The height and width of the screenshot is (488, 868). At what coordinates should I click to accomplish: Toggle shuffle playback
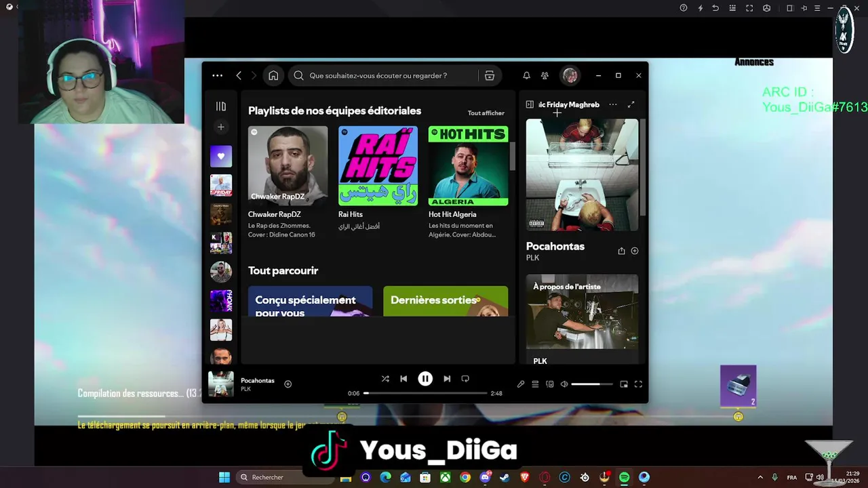pos(385,379)
